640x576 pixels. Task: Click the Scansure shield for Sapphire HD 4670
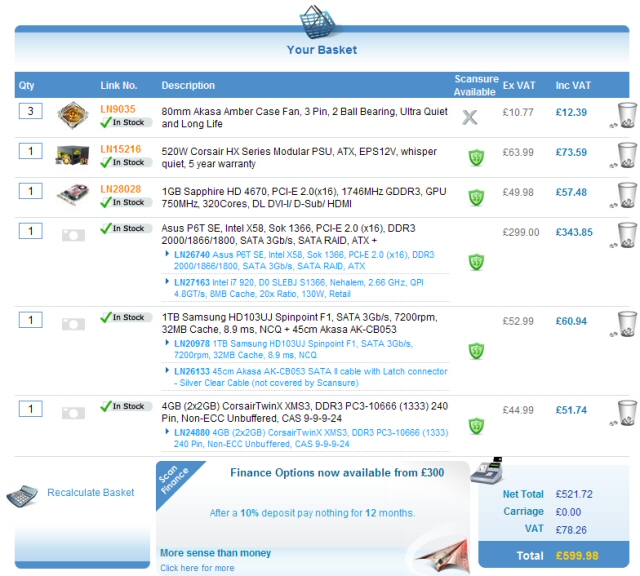click(x=476, y=197)
